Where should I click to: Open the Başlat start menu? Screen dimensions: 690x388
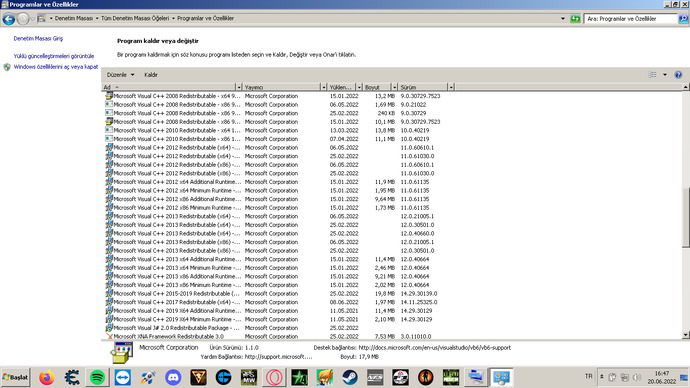click(15, 377)
